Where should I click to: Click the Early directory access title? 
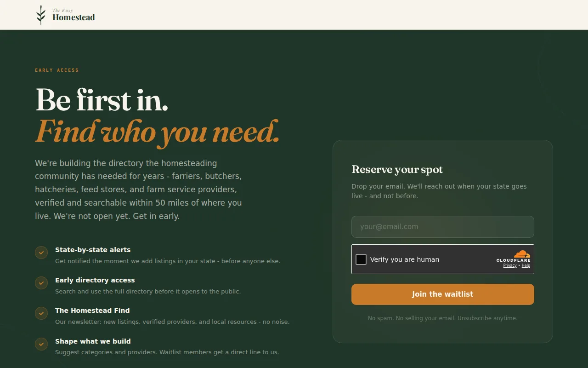click(x=95, y=280)
